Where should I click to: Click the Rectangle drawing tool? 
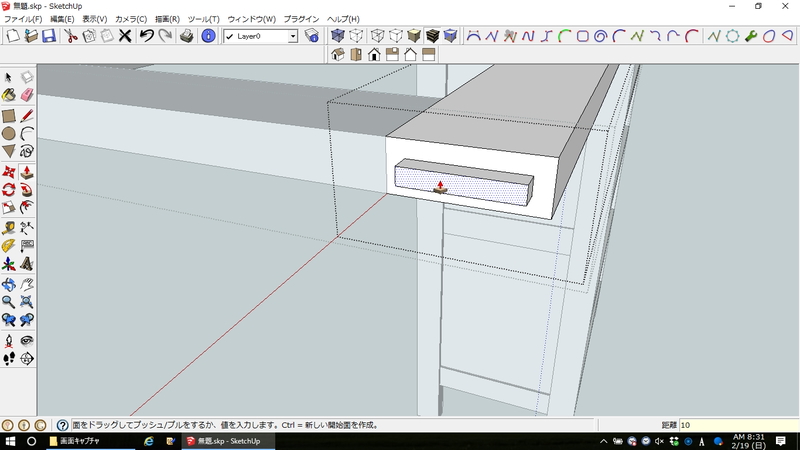[9, 115]
